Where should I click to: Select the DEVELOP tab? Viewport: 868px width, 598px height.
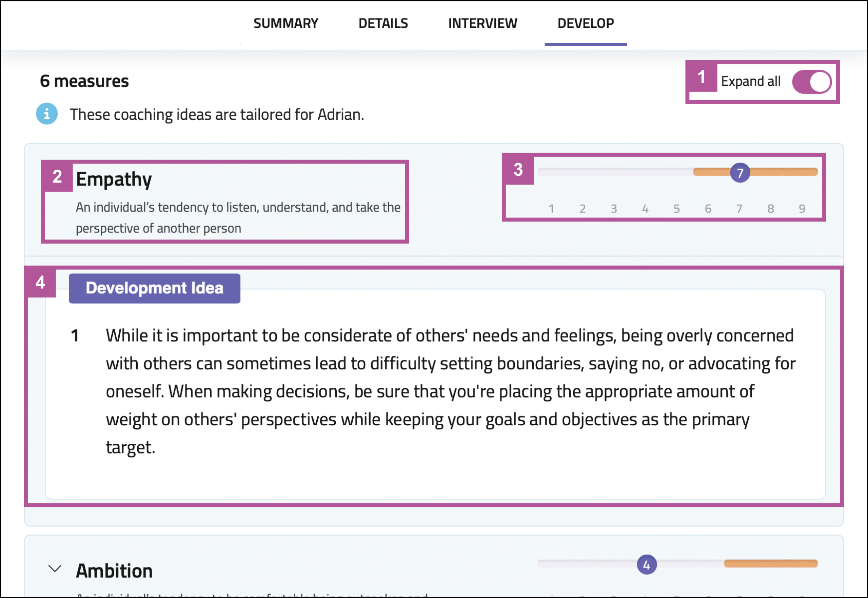(x=585, y=23)
